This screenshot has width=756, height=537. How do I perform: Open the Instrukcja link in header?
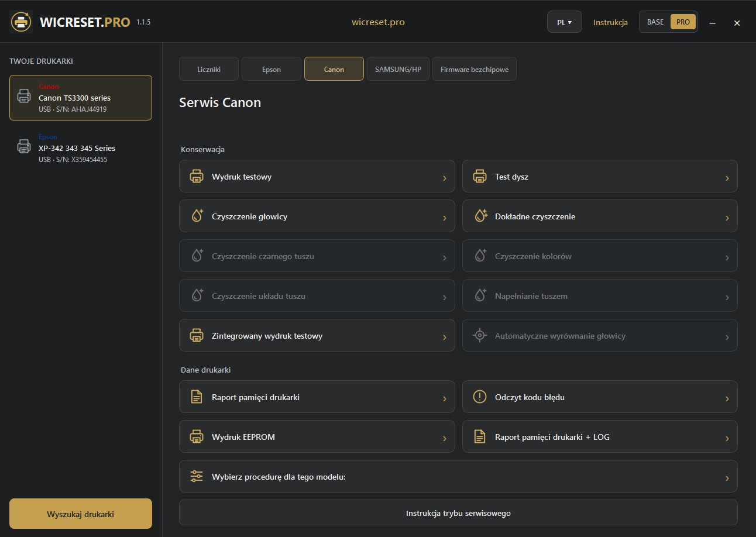coord(610,22)
